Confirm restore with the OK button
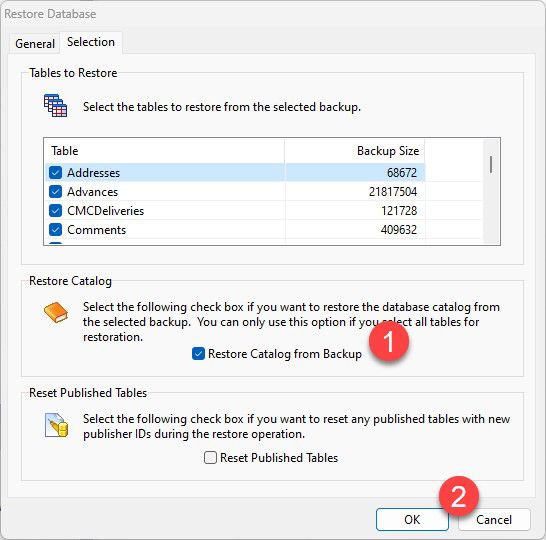This screenshot has height=540, width=546. click(412, 519)
